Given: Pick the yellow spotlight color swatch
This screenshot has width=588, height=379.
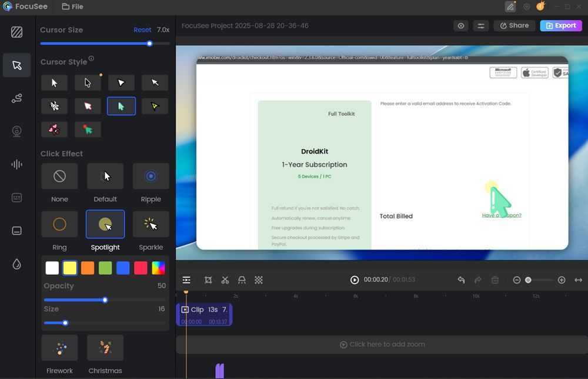Looking at the screenshot, I should click(70, 268).
